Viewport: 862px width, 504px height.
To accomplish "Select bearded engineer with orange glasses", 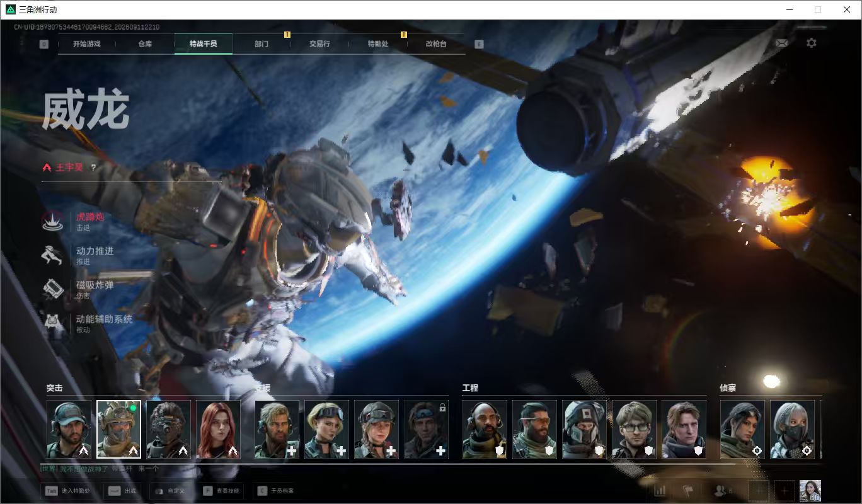I will click(534, 430).
